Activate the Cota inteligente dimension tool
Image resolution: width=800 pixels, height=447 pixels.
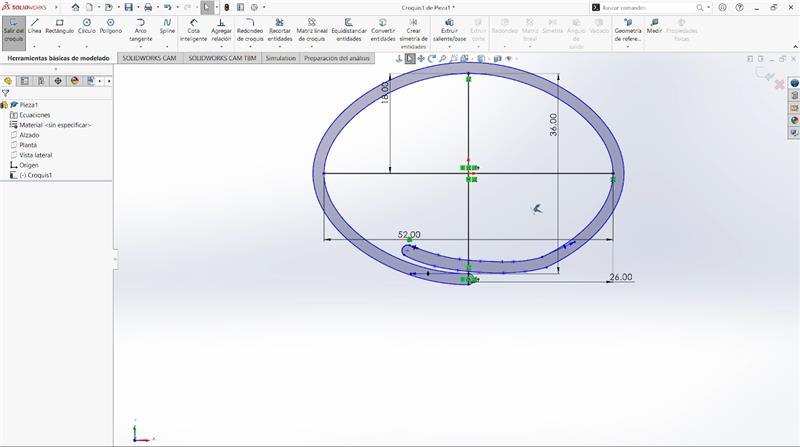coord(193,30)
